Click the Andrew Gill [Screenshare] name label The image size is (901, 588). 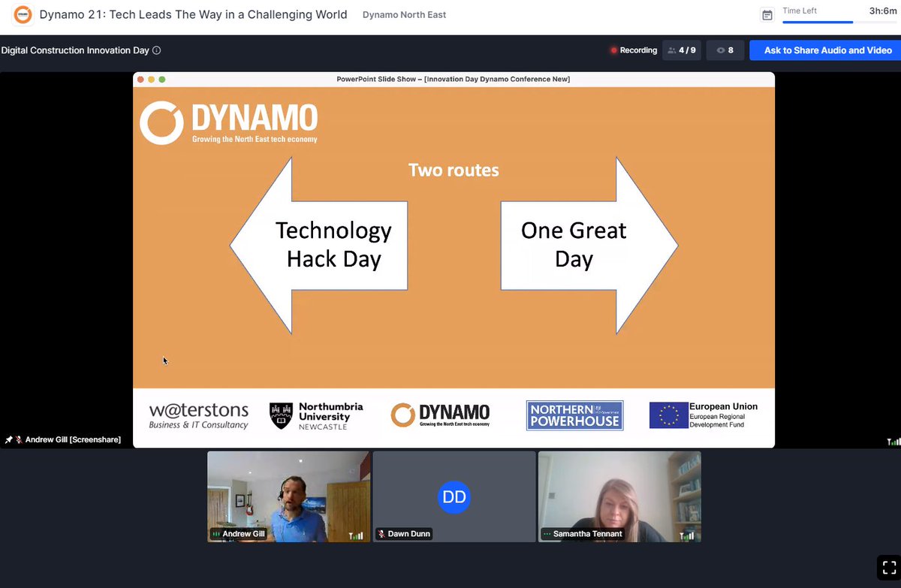pyautogui.click(x=73, y=439)
